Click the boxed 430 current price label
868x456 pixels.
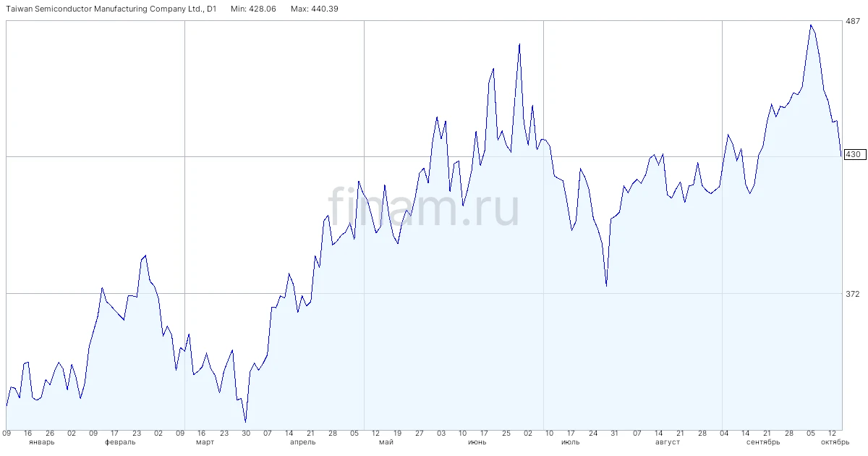[854, 154]
